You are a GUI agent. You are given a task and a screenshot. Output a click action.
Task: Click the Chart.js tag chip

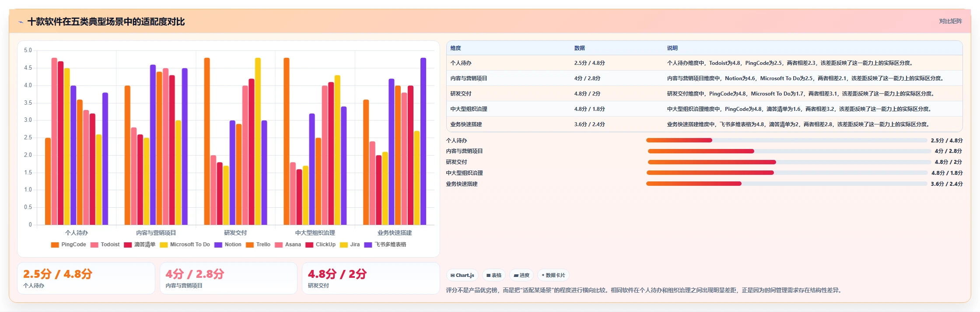tap(462, 275)
